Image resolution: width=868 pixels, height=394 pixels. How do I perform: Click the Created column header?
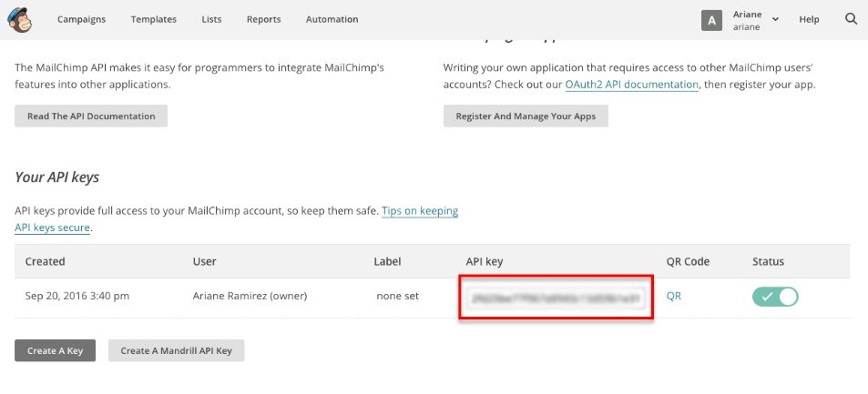[x=45, y=262]
